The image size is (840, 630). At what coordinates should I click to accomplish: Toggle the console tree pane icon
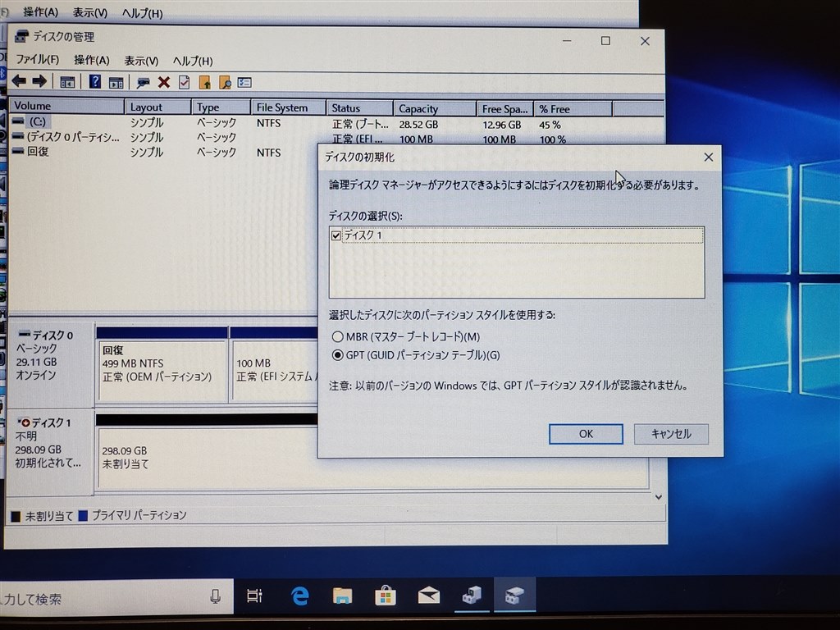click(x=67, y=82)
